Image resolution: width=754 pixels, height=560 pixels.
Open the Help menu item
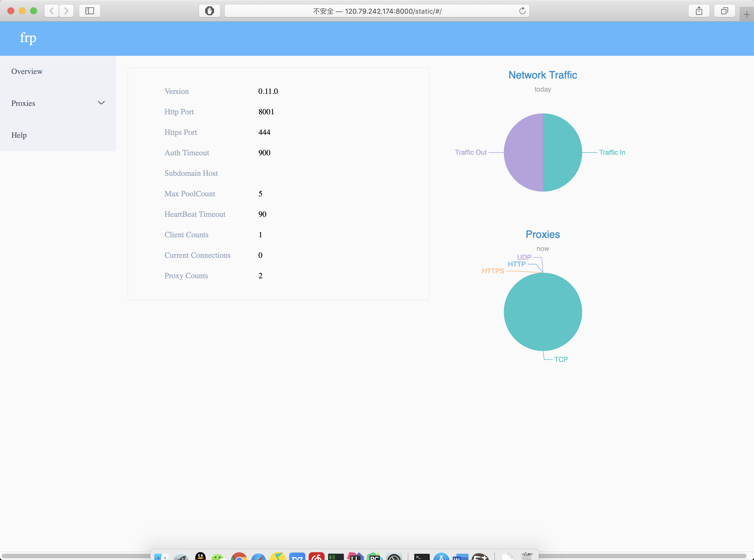(19, 135)
